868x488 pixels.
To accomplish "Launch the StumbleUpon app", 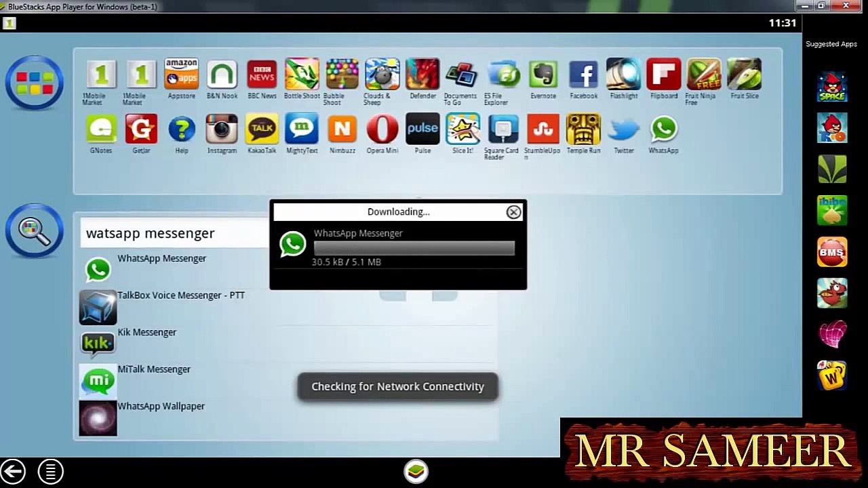I will pyautogui.click(x=543, y=129).
